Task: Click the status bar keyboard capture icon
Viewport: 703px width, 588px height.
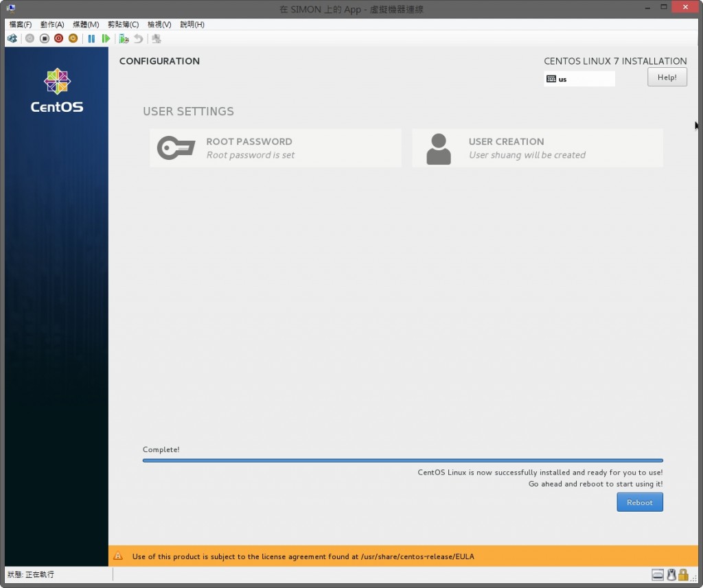Action: [x=657, y=574]
